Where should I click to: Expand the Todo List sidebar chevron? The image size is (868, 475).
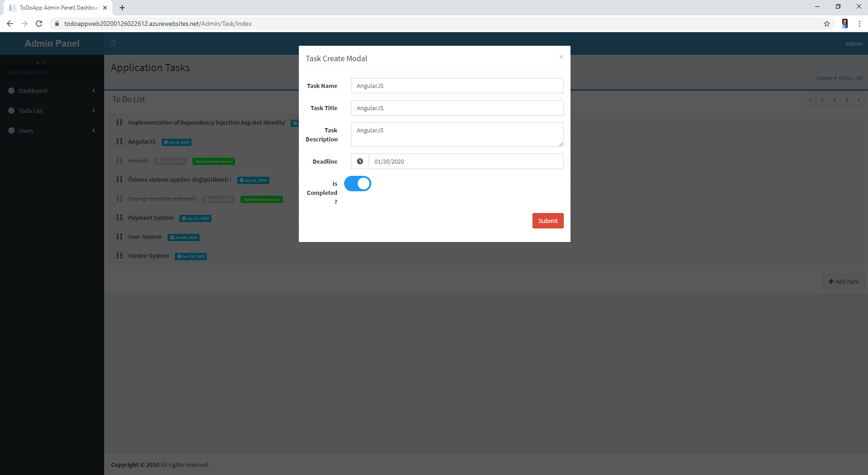pos(94,111)
